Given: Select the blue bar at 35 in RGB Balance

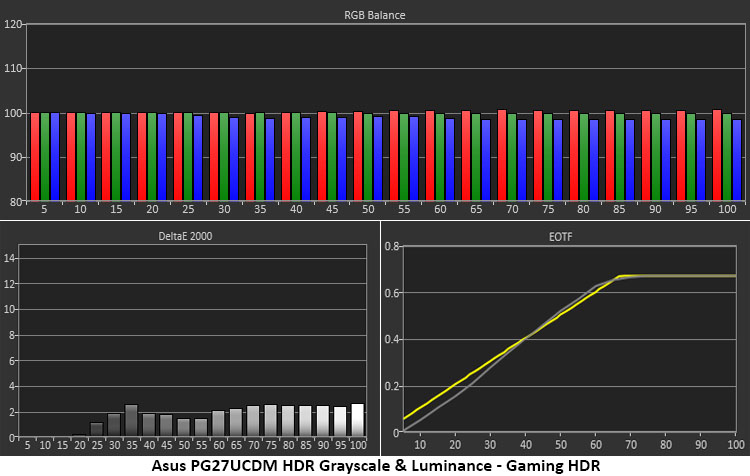Looking at the screenshot, I should (x=270, y=159).
